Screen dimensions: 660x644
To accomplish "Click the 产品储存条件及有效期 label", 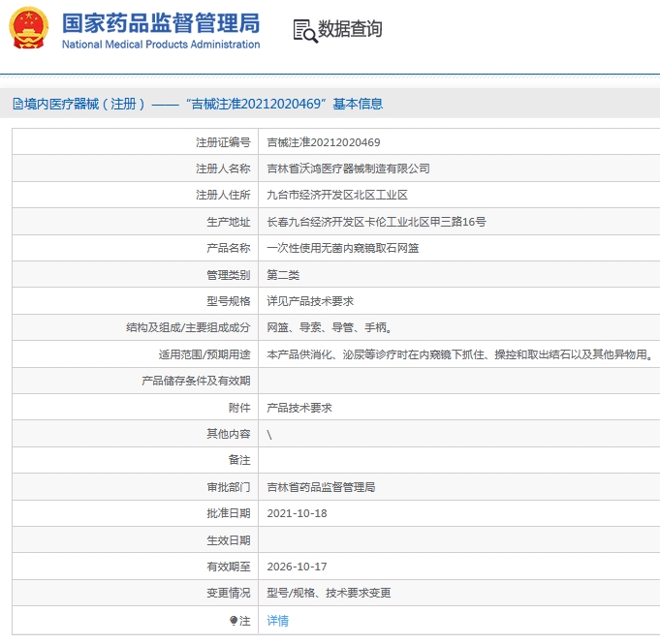I will tap(196, 381).
